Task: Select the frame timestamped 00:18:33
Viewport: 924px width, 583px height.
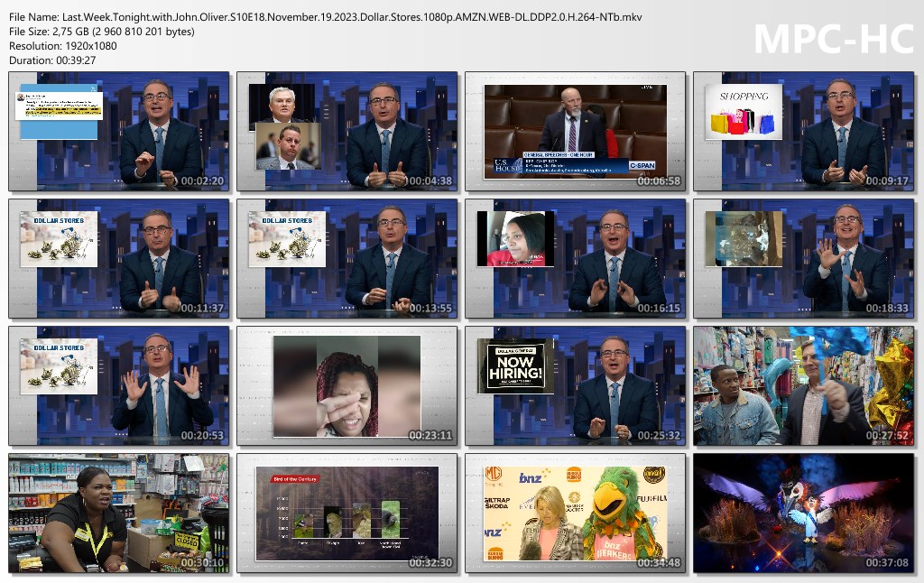Action: pyautogui.click(x=803, y=258)
